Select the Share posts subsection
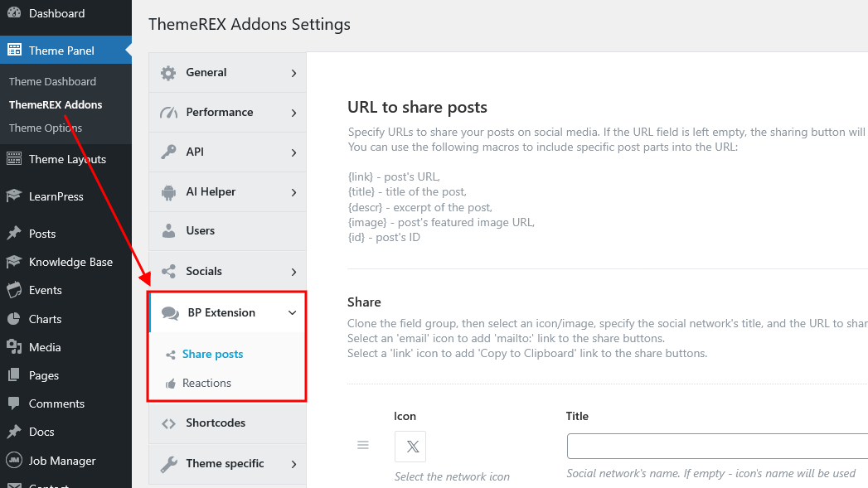 (212, 354)
